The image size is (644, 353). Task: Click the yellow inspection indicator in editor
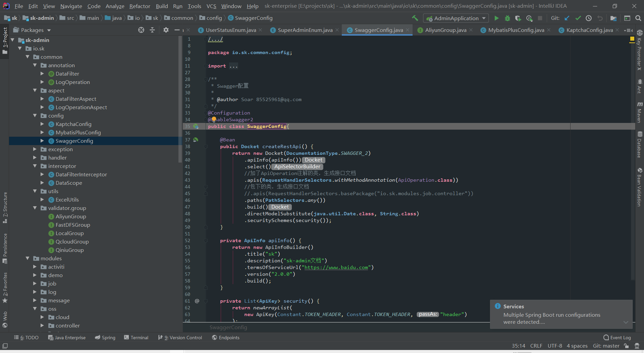coord(632,39)
